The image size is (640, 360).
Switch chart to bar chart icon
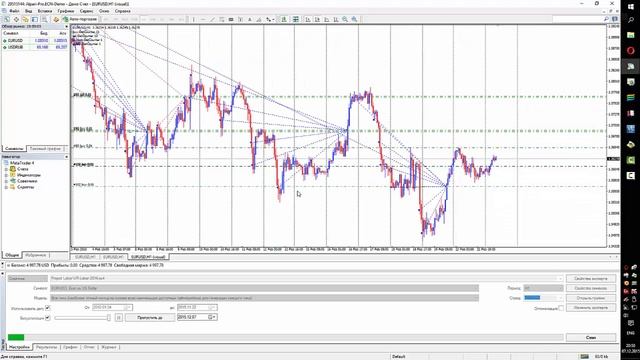(308, 19)
